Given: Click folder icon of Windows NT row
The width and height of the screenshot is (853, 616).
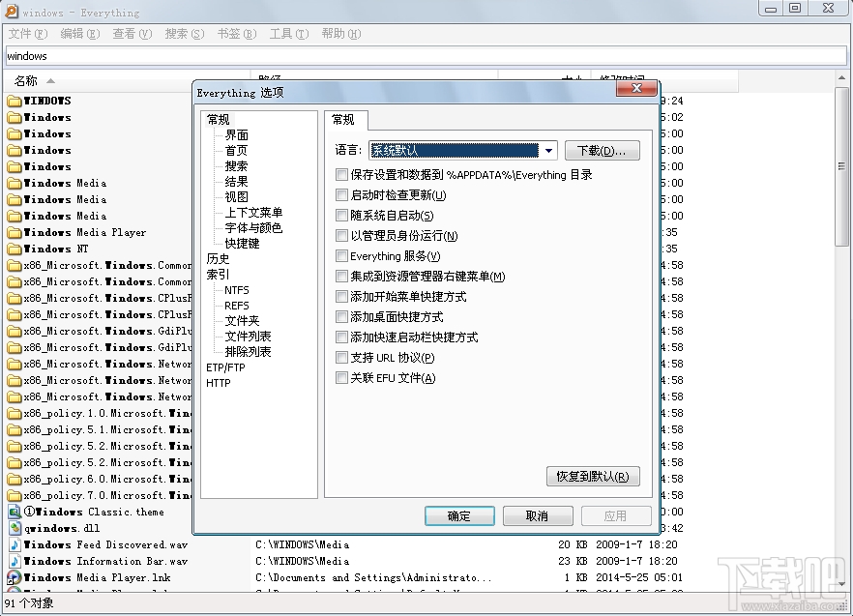Looking at the screenshot, I should pos(15,249).
